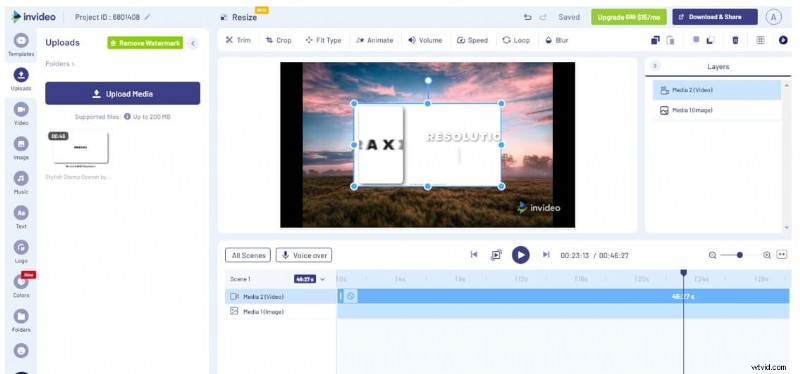Collapse the Layers panel arrow
The height and width of the screenshot is (374, 800).
click(655, 66)
